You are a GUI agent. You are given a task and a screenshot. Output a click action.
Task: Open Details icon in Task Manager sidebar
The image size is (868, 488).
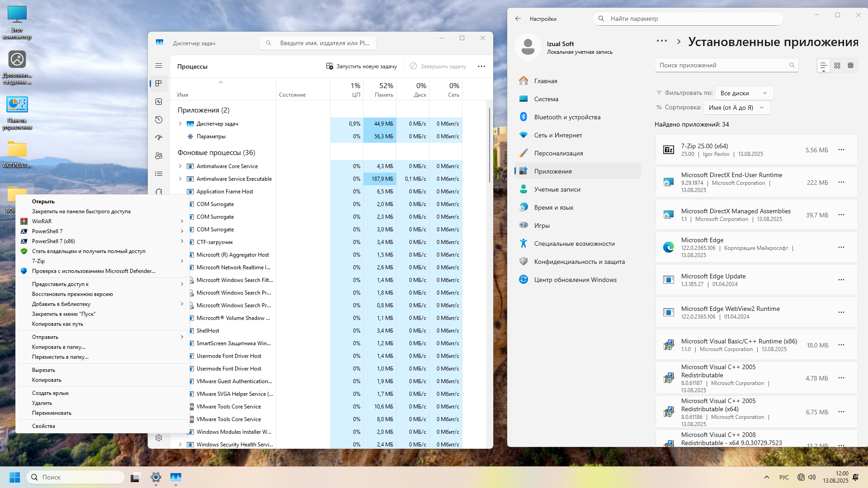pyautogui.click(x=159, y=174)
